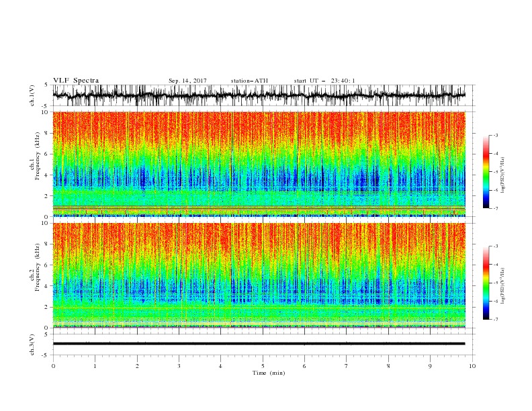Image resolution: width=532 pixels, height=411 pixels.
Task: Click the "-7" label on the ch.1 color bar
Action: coord(496,209)
